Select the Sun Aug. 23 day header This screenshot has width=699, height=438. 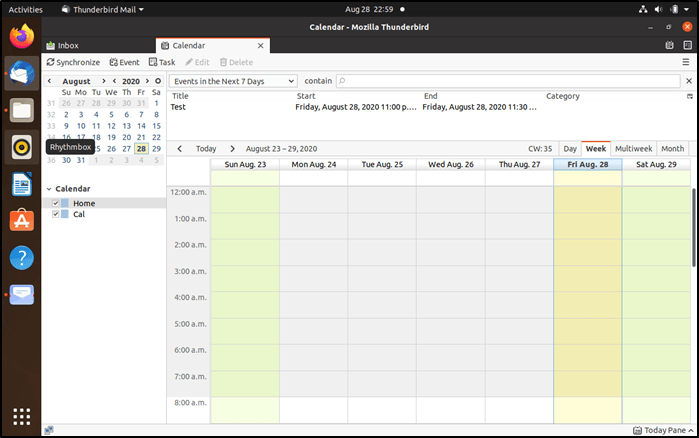245,164
